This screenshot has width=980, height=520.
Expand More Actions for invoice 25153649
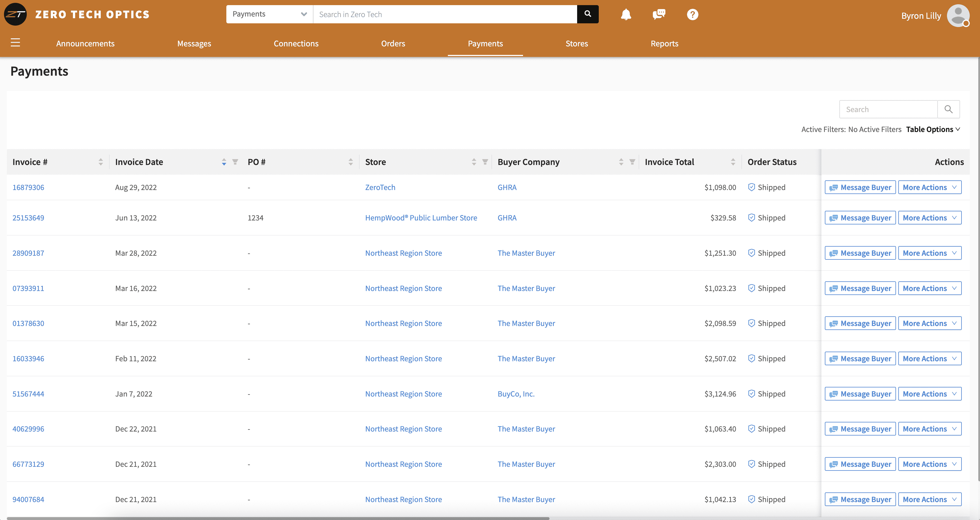click(929, 218)
